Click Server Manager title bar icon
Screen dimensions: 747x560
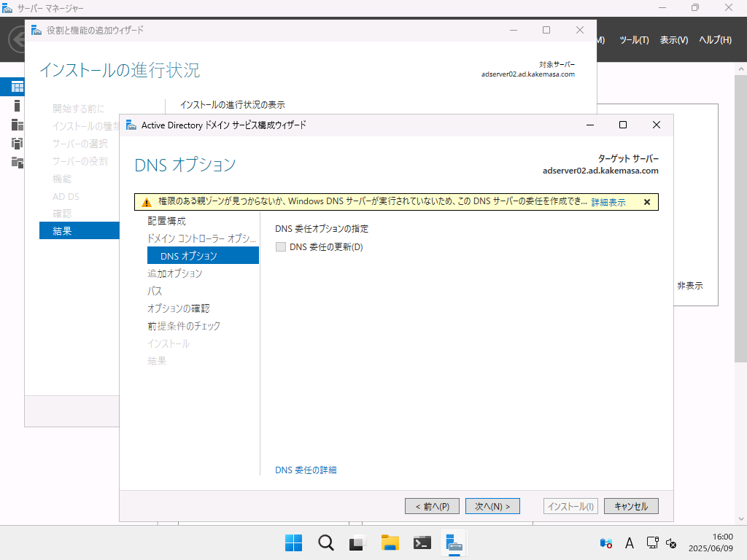coord(7,8)
